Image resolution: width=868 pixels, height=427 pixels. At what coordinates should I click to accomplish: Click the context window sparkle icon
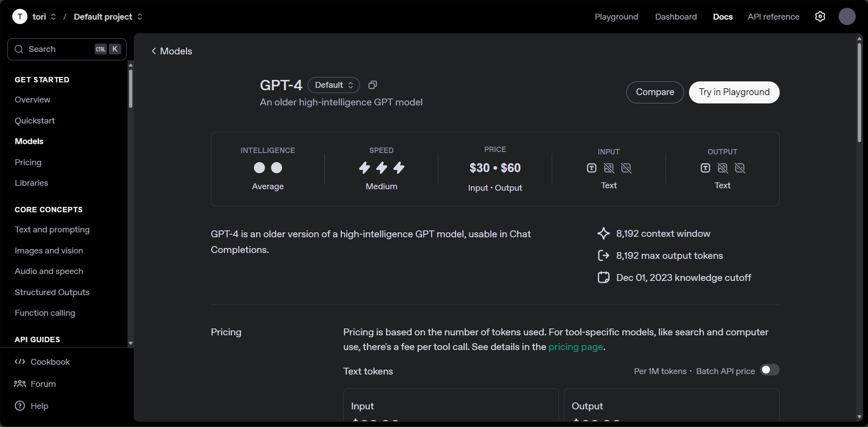(x=604, y=233)
